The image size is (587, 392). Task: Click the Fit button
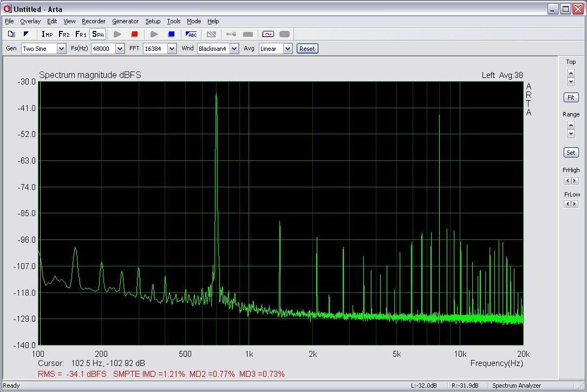click(571, 97)
